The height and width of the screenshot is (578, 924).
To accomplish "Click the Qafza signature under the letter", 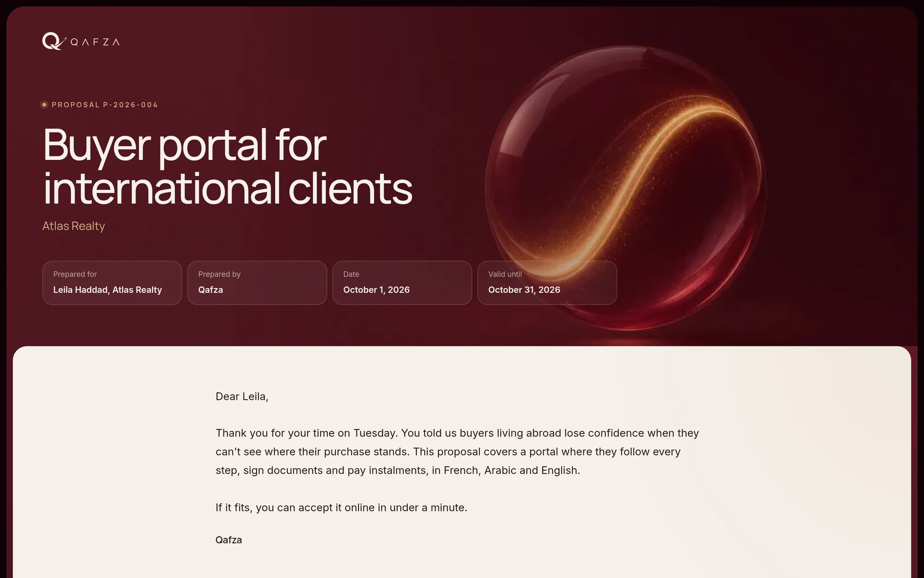I will coord(229,540).
